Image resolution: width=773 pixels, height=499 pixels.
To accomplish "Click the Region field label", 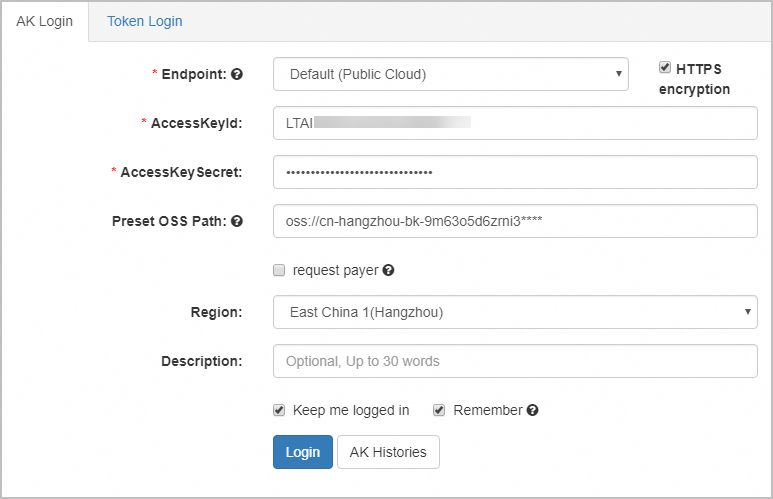I will click(216, 312).
